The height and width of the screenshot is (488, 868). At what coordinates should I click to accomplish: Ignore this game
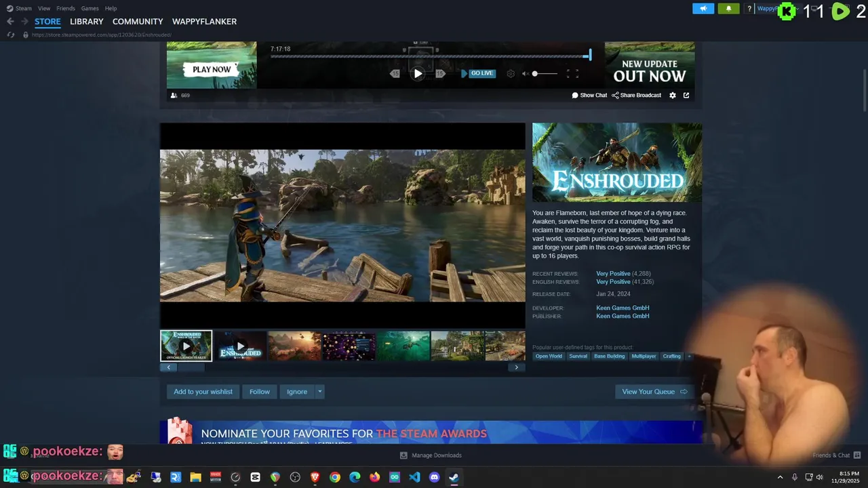(x=297, y=392)
